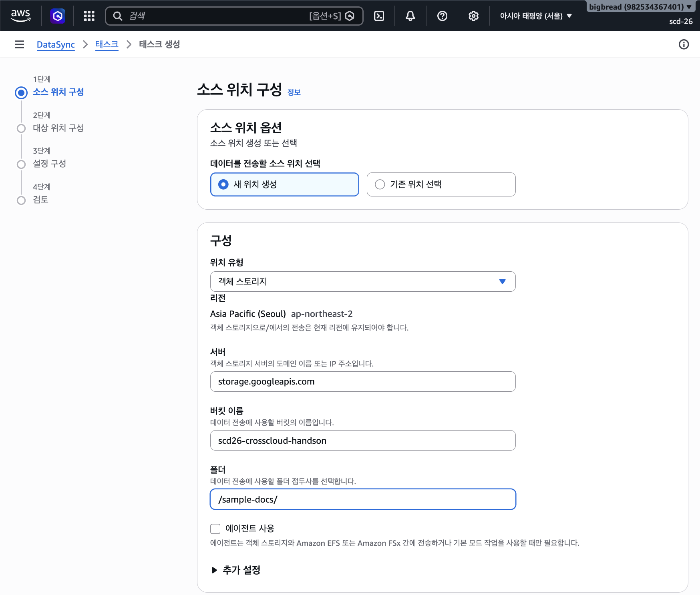Open the notifications bell icon
700x595 pixels.
coord(410,16)
